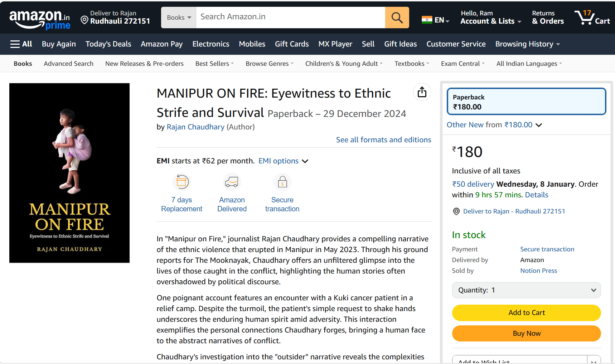The image size is (615, 364).
Task: Open the Books search category dropdown
Action: tap(179, 18)
